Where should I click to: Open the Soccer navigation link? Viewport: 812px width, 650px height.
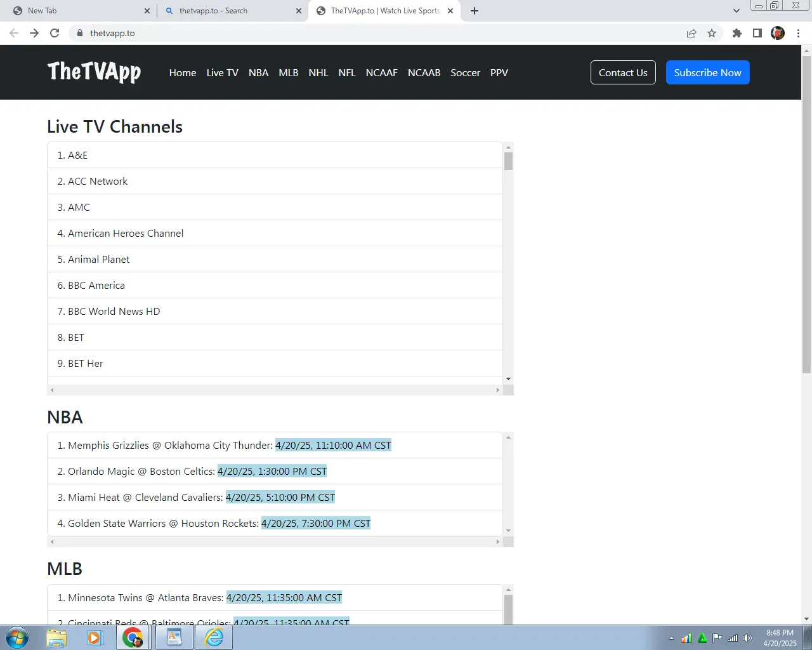pyautogui.click(x=466, y=72)
